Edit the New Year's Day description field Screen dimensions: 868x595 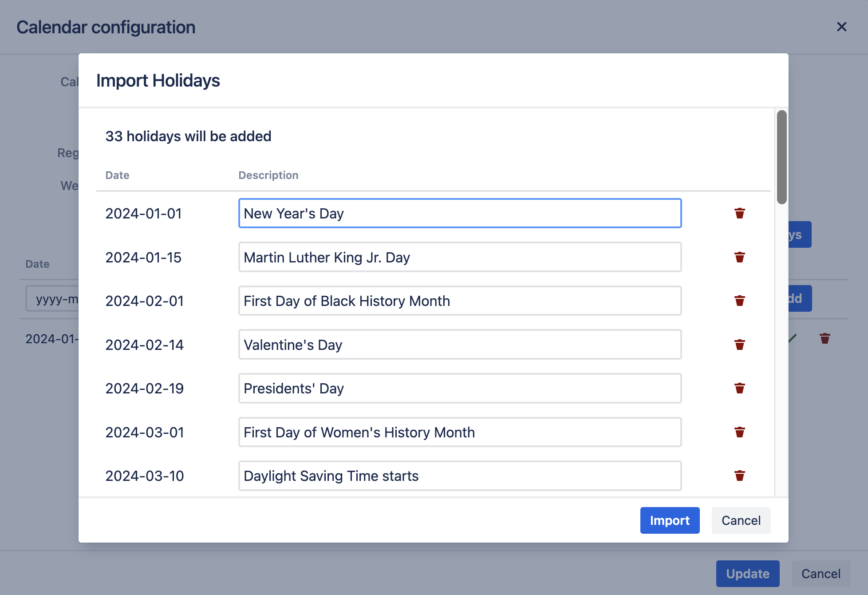(460, 214)
